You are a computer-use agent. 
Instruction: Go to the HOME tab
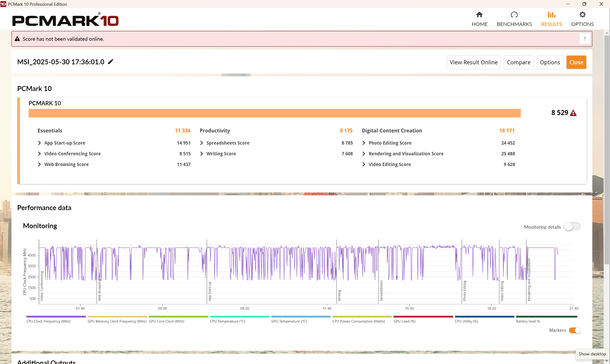point(479,19)
